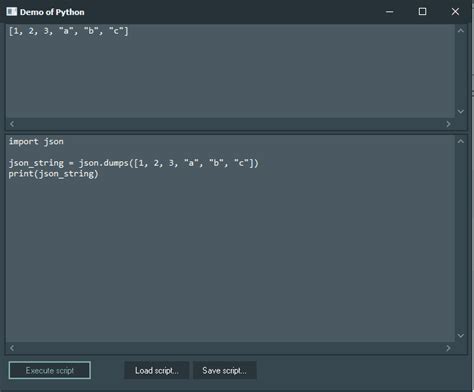
Task: Open the Load script dialog
Action: pos(157,370)
